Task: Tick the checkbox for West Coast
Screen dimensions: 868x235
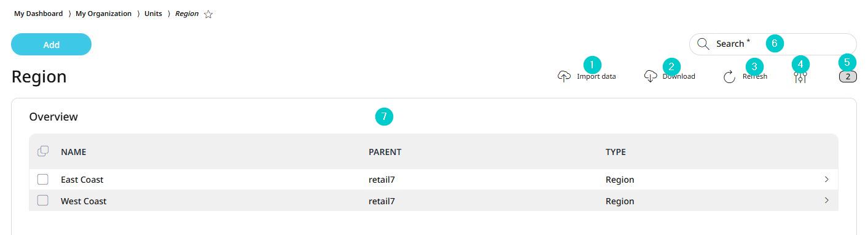Action: (43, 201)
